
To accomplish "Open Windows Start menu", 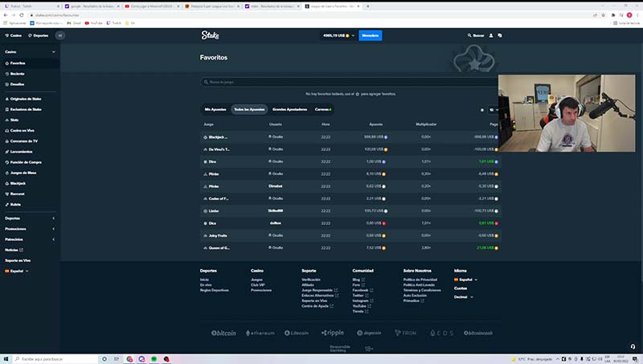I will 6,359.
